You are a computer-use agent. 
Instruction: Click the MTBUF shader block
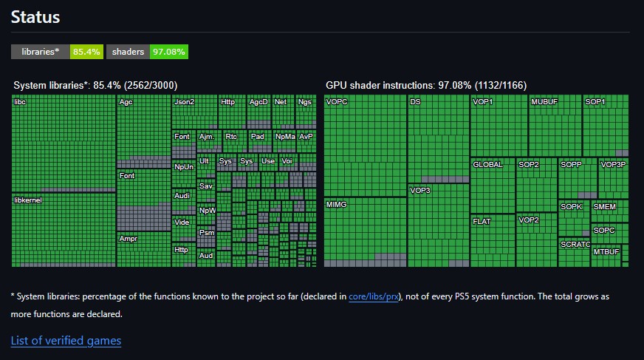(x=606, y=257)
